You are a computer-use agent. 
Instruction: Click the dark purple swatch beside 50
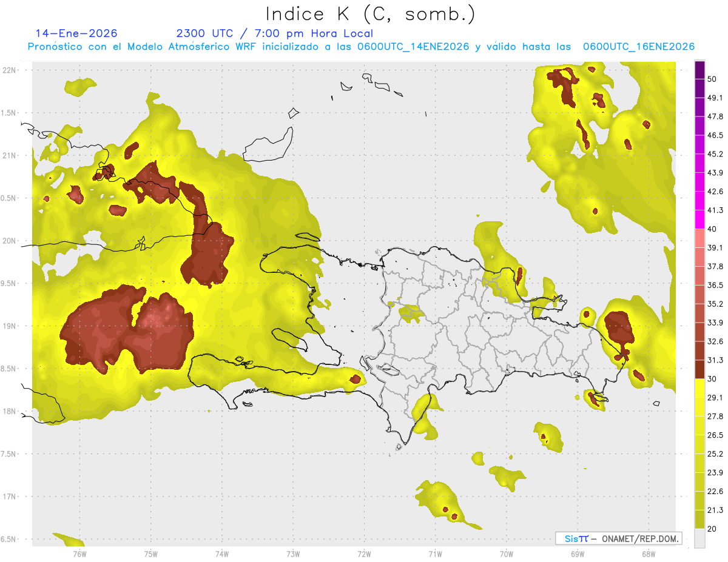(x=699, y=70)
